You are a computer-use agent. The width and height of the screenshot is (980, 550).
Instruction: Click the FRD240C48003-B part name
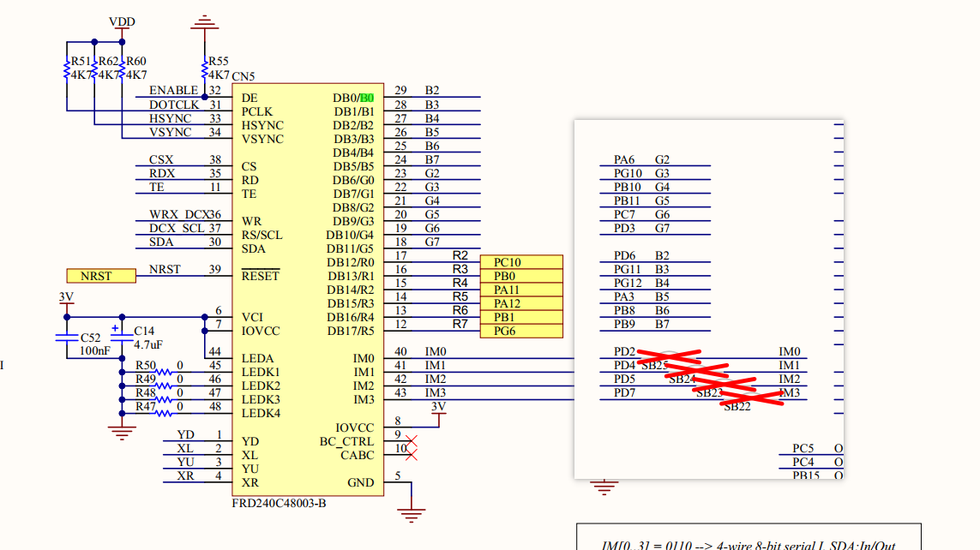point(279,503)
